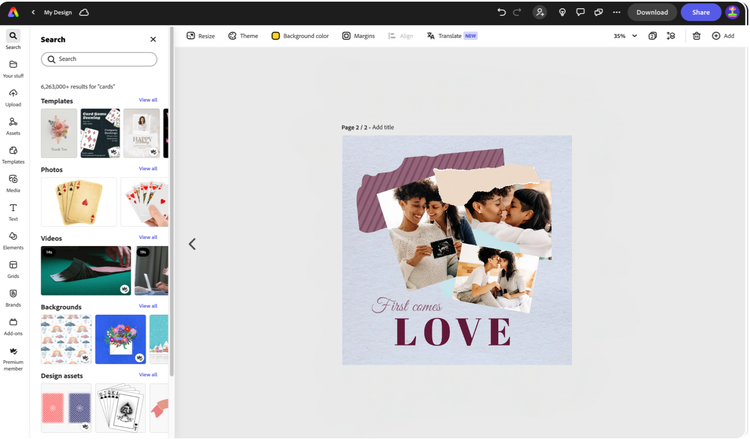Open the Elements sidebar panel
This screenshot has height=440, width=750.
[13, 240]
